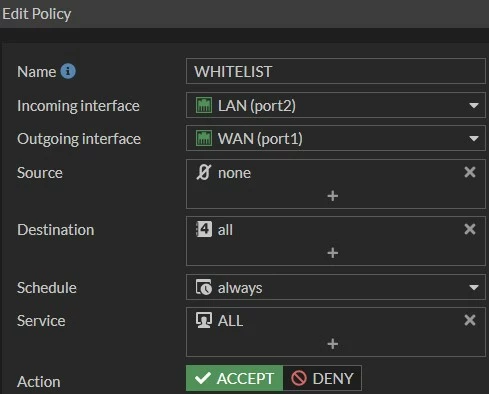489x394 pixels.
Task: Add a new Source entry with plus
Action: click(333, 196)
